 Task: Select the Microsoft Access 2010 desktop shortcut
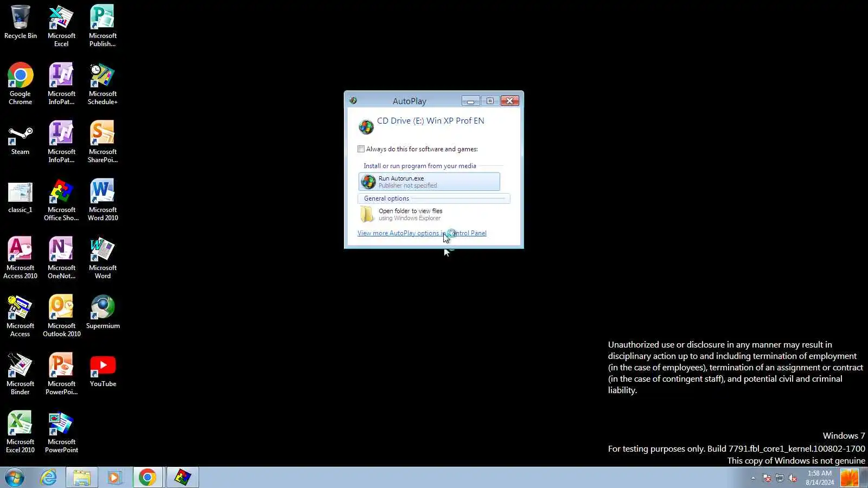pyautogui.click(x=20, y=258)
